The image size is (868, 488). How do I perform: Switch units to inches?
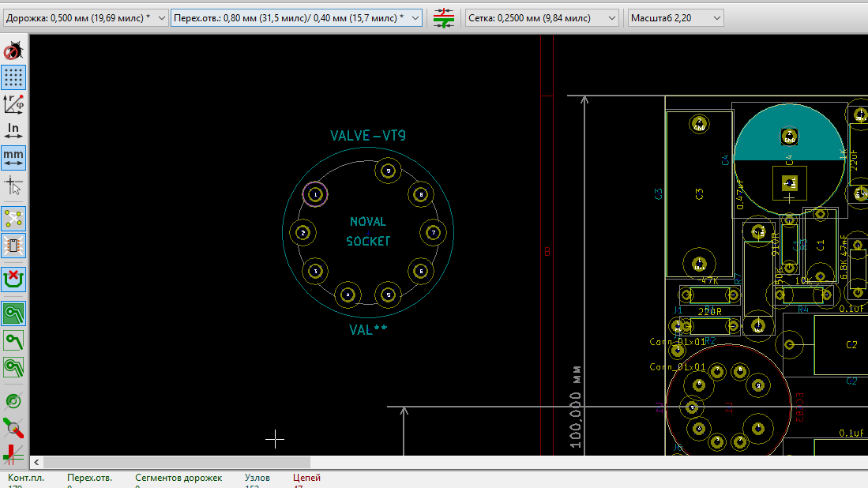point(13,130)
